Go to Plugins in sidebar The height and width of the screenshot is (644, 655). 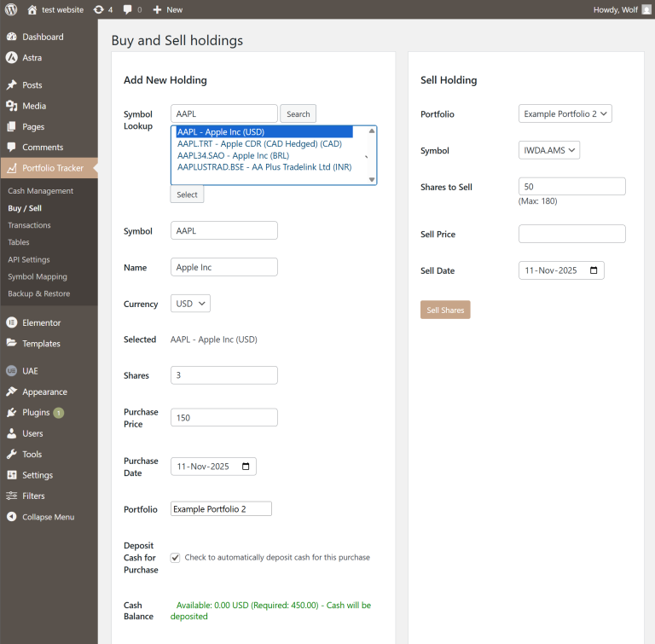click(36, 413)
